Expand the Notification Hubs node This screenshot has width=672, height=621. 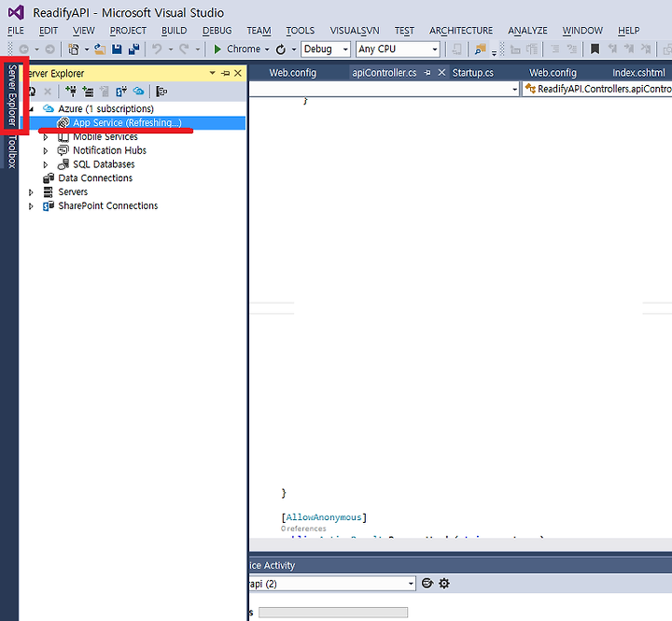(46, 151)
